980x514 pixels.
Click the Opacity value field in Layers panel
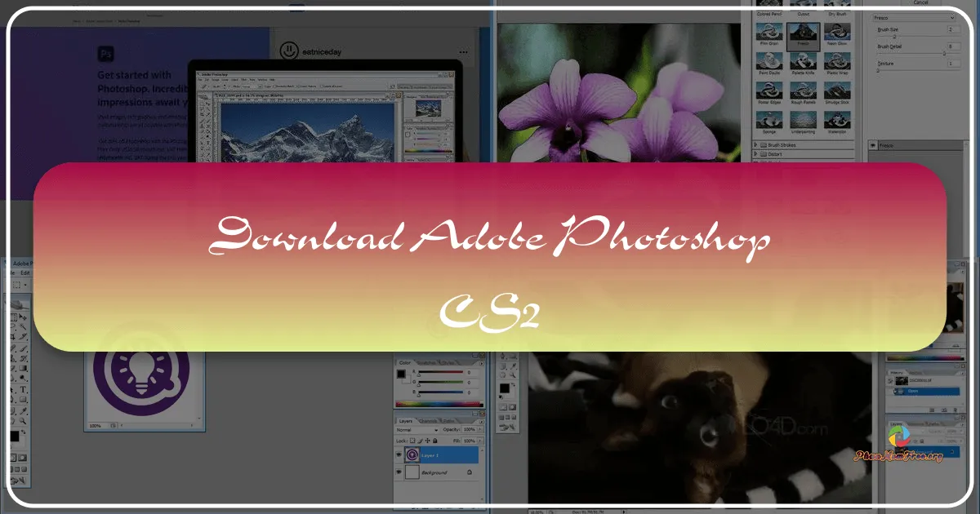[x=470, y=428]
